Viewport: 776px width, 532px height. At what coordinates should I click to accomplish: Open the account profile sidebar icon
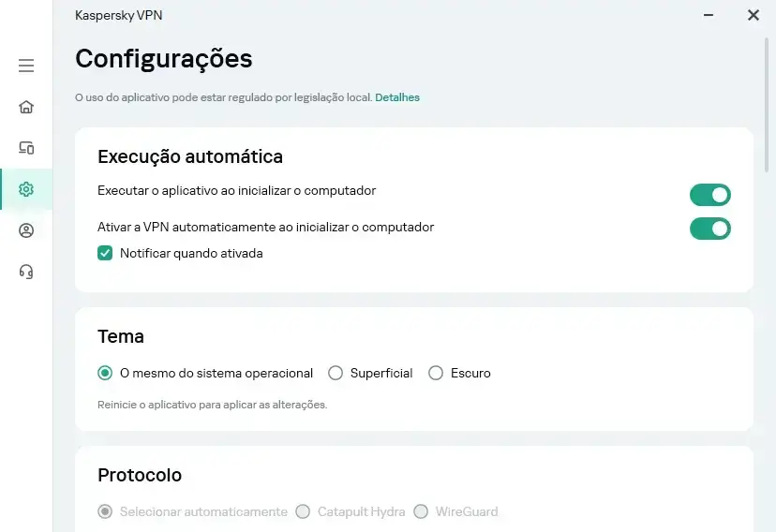click(26, 230)
